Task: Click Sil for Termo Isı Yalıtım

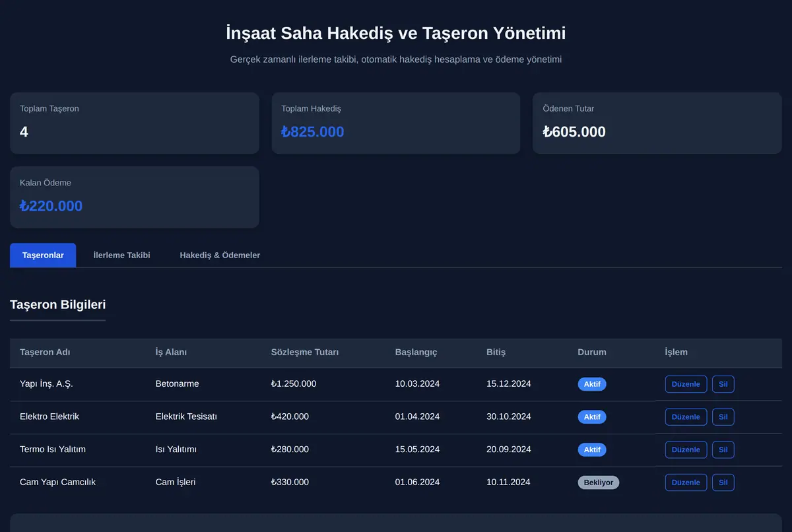Action: tap(723, 450)
